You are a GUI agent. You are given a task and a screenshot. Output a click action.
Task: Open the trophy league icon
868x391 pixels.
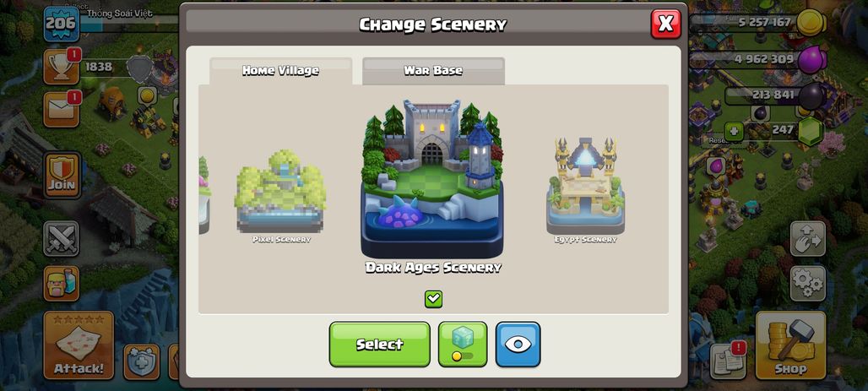point(62,67)
